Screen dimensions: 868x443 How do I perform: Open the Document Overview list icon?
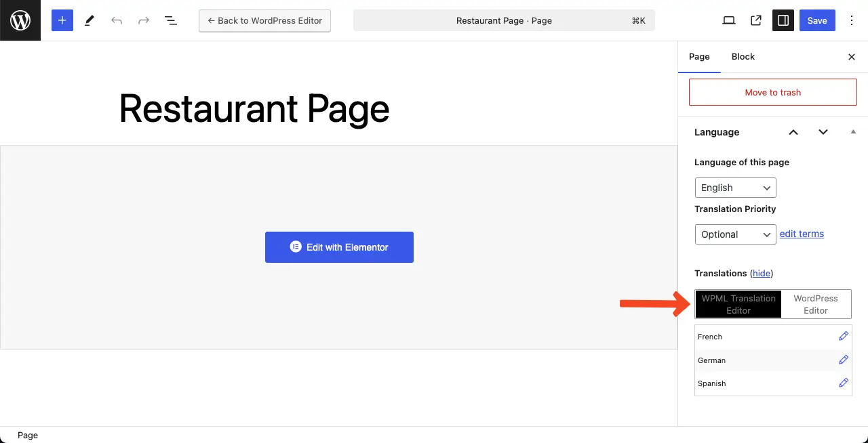pos(171,20)
